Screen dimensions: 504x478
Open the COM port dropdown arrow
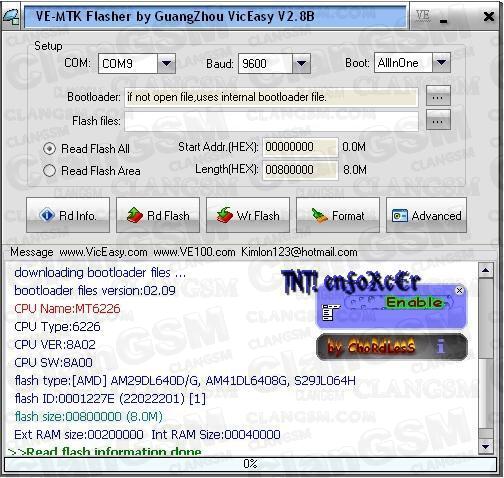(166, 63)
